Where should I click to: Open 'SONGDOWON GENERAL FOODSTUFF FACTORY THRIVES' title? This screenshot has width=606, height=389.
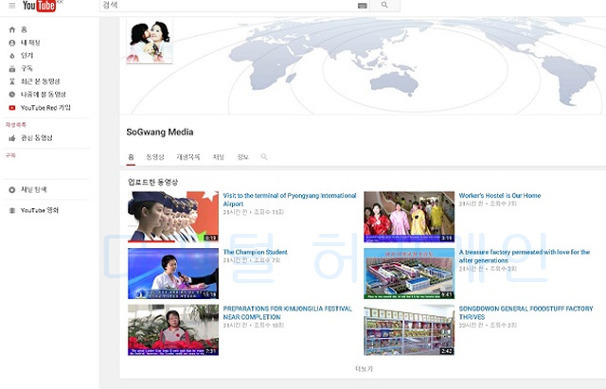(x=526, y=313)
